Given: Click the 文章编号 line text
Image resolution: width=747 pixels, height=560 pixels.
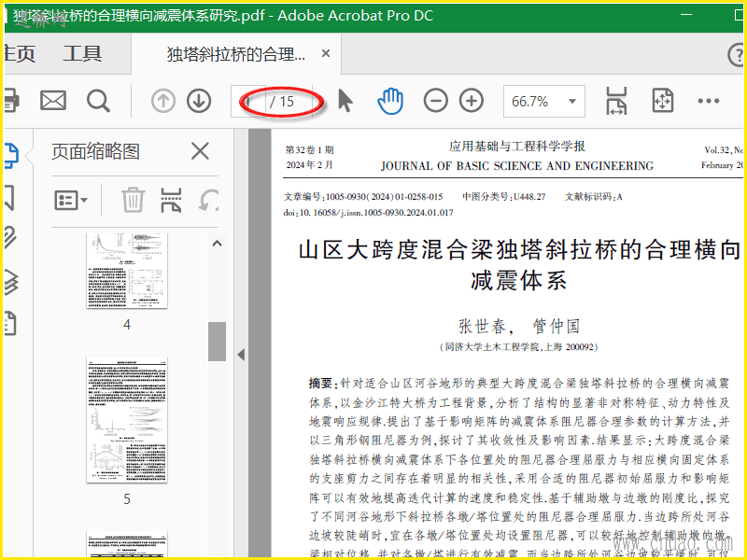Looking at the screenshot, I should pos(363,197).
